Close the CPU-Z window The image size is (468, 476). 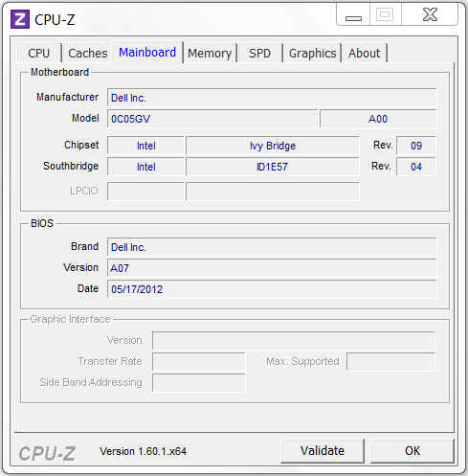[430, 14]
